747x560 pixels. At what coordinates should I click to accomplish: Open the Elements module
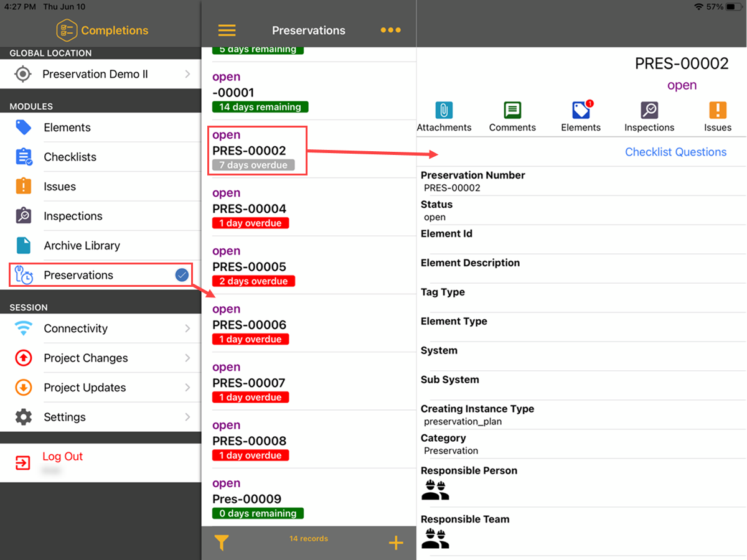point(100,128)
